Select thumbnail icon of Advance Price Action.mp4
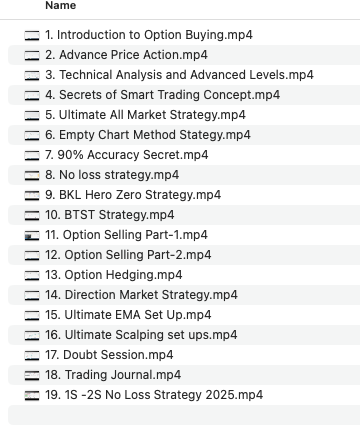 click(x=32, y=55)
